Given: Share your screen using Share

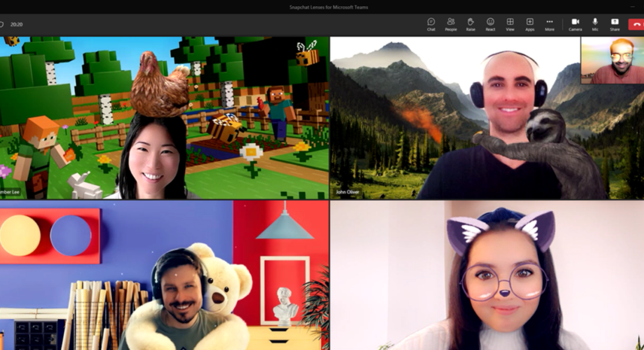Looking at the screenshot, I should (614, 24).
